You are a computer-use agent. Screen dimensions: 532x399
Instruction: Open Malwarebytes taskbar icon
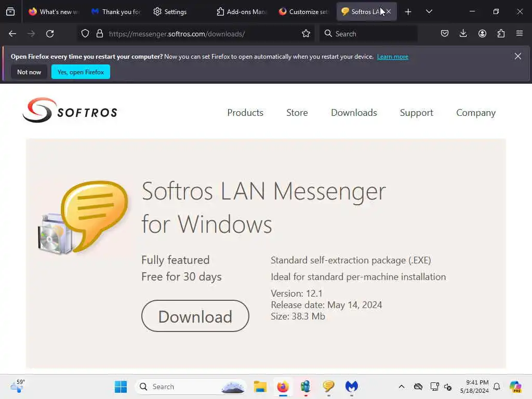pos(352,387)
